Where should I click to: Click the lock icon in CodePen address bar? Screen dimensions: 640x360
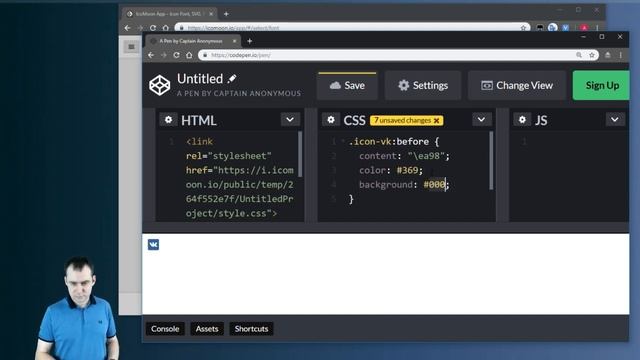tap(205, 55)
